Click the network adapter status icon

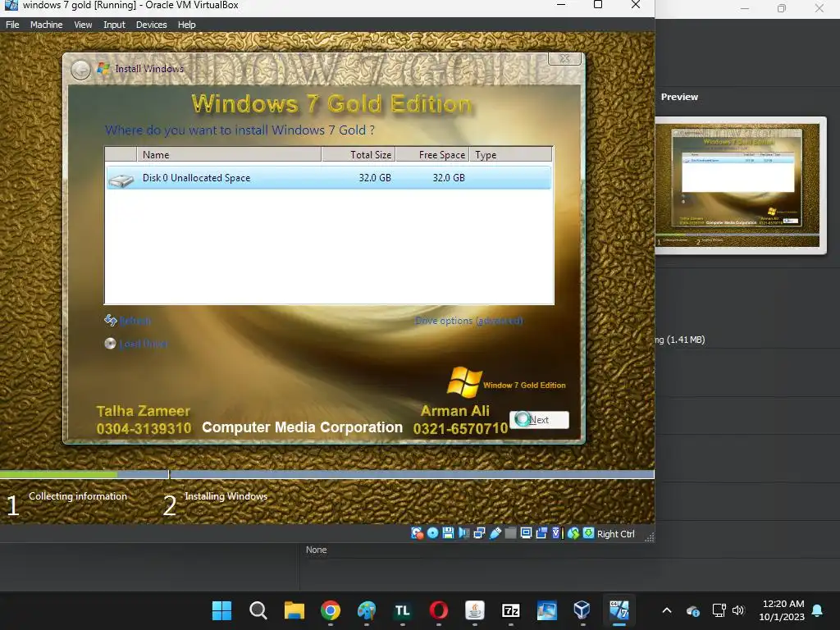point(479,533)
